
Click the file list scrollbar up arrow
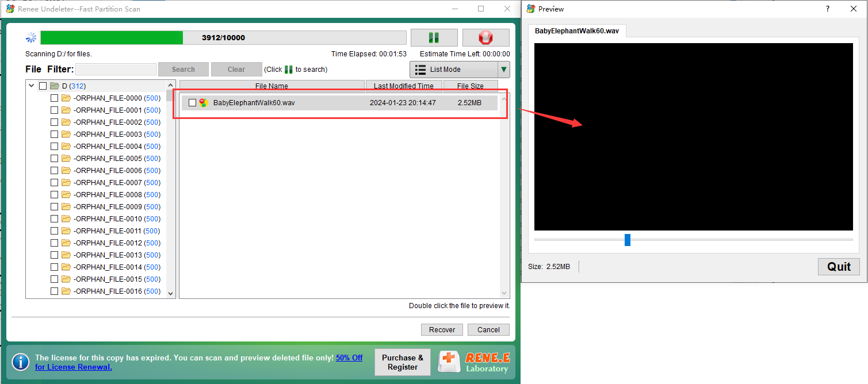(x=505, y=98)
